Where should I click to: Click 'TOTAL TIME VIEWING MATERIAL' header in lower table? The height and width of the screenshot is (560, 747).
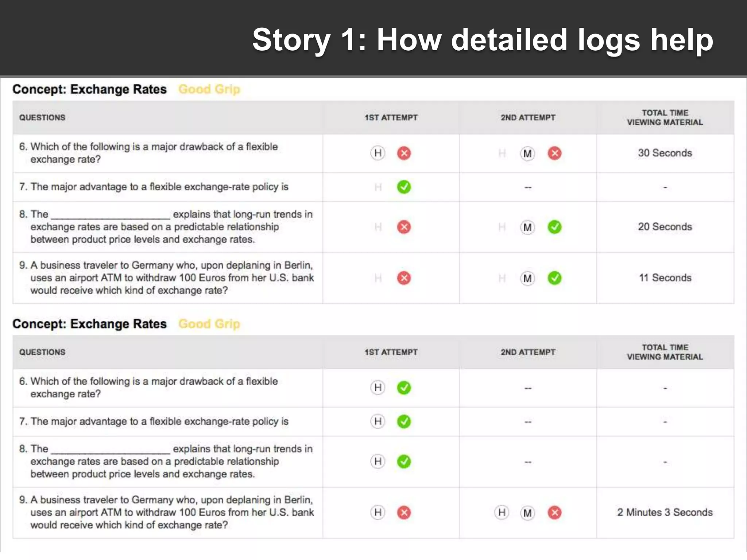(x=665, y=352)
